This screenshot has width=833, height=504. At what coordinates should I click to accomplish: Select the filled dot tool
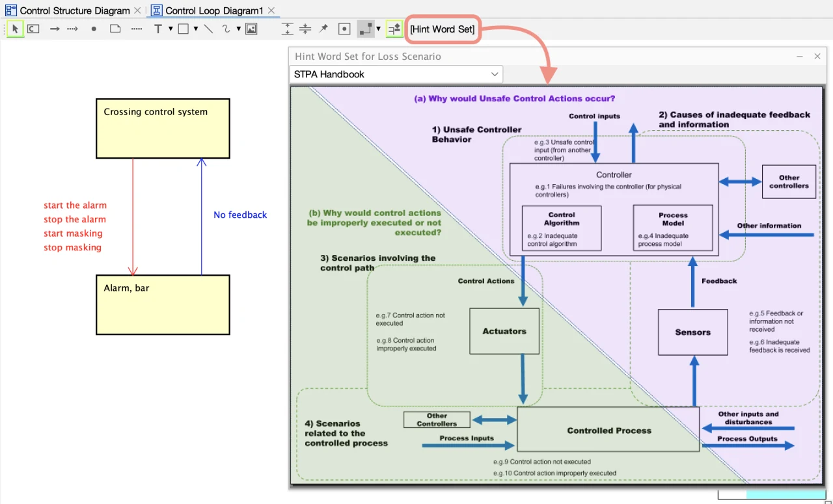click(94, 29)
